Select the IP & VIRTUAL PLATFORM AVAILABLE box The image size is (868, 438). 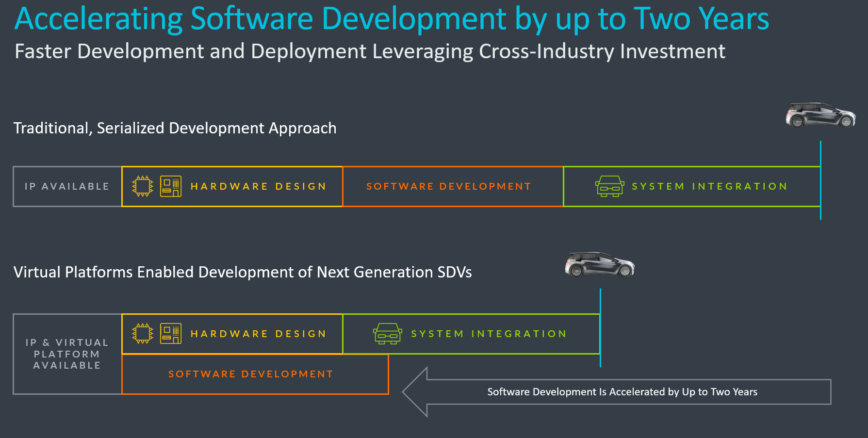coord(66,354)
